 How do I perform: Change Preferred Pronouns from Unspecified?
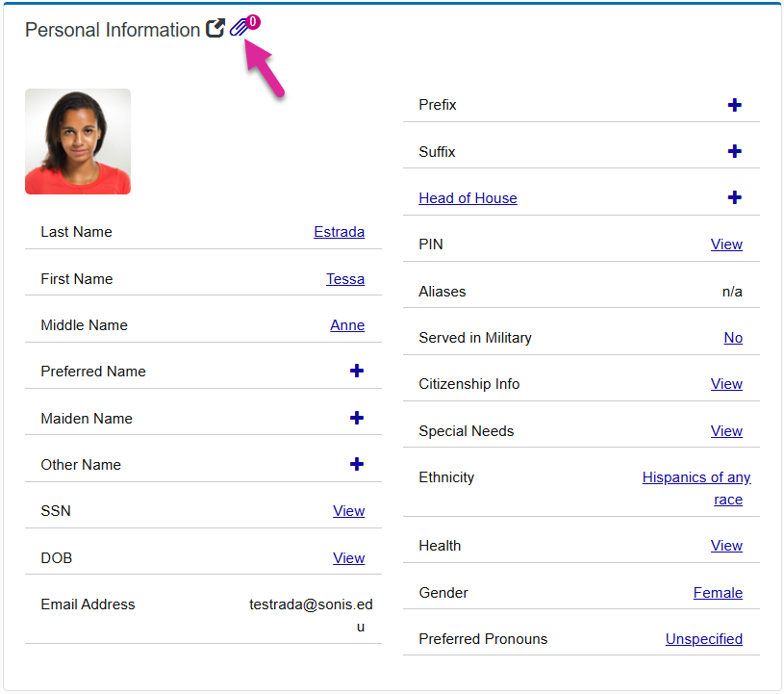pyautogui.click(x=703, y=639)
